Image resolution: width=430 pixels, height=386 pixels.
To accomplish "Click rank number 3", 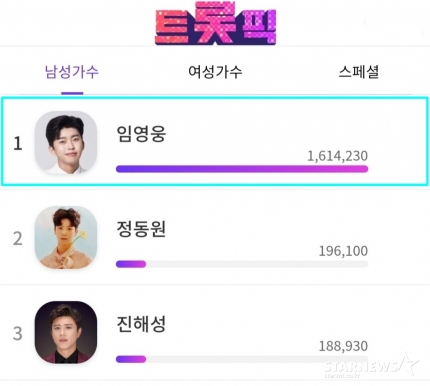I will [18, 333].
